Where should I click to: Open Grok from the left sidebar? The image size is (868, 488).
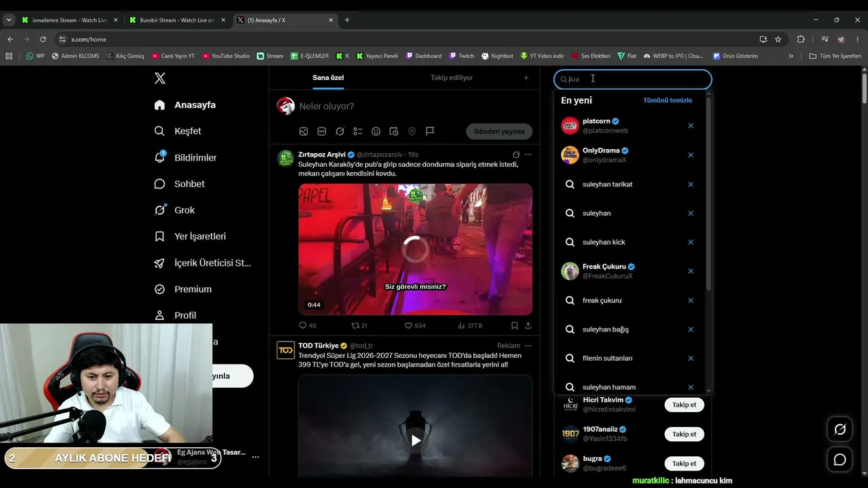coord(174,210)
